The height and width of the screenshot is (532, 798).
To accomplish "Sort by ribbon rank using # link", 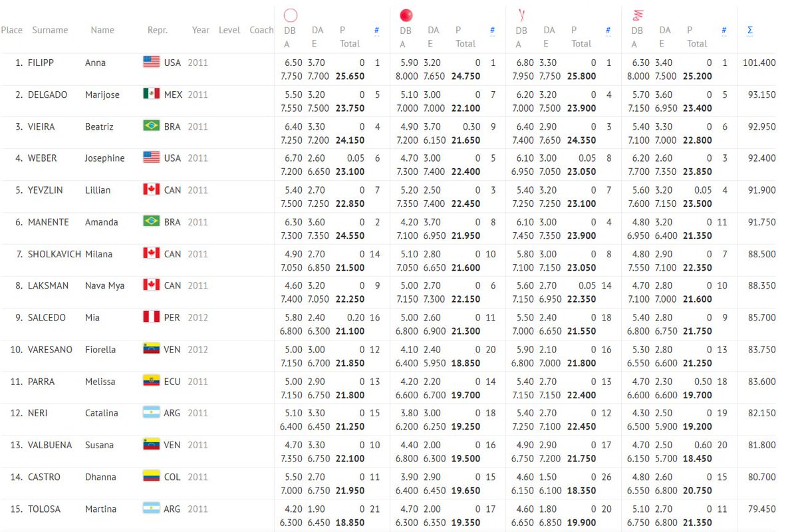I will [724, 30].
